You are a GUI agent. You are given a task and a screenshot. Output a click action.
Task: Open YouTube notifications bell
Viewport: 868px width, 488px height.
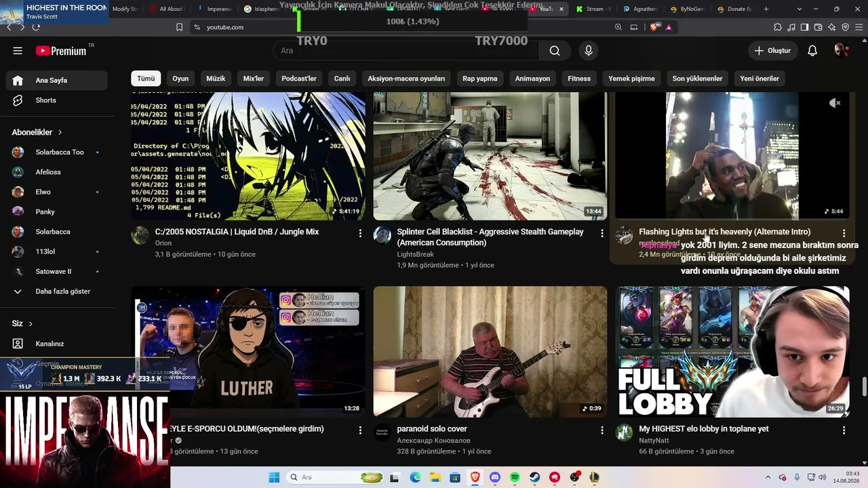[812, 51]
